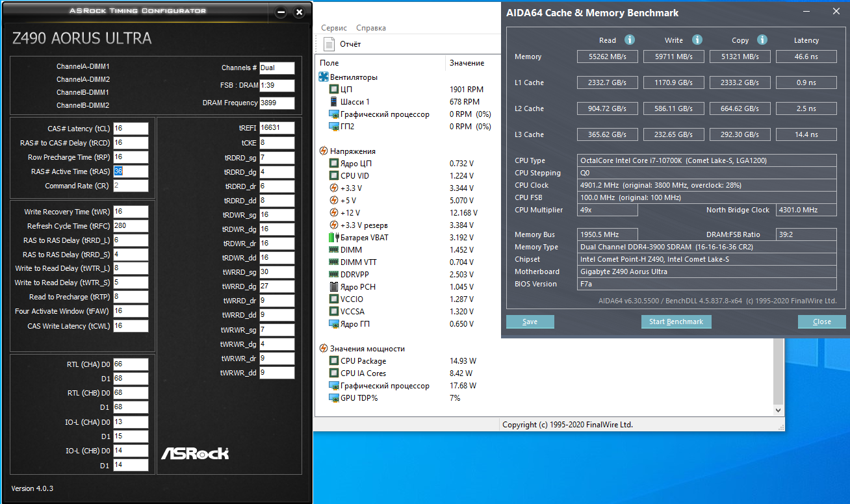
Task: Click the CAS Write Latency (tCWL) field
Action: 131,326
